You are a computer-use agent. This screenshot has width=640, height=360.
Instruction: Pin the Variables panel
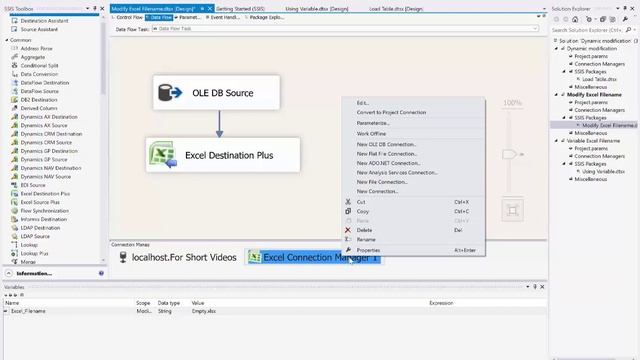point(535,287)
